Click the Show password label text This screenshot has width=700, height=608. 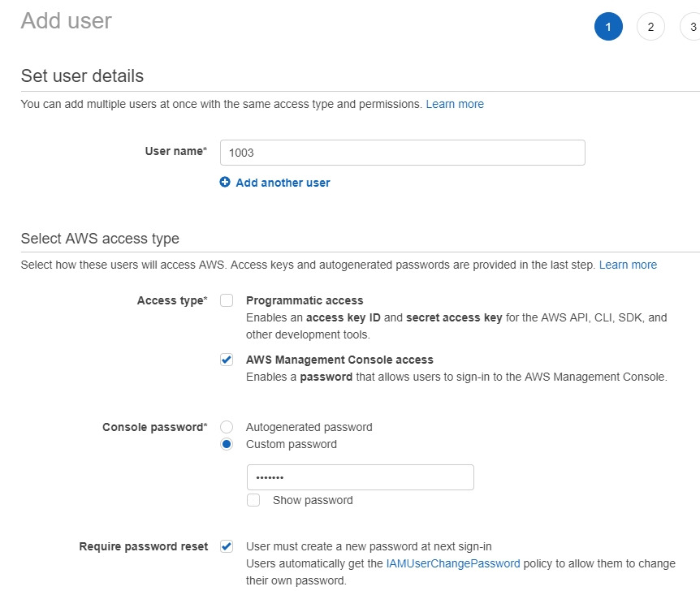(x=313, y=500)
